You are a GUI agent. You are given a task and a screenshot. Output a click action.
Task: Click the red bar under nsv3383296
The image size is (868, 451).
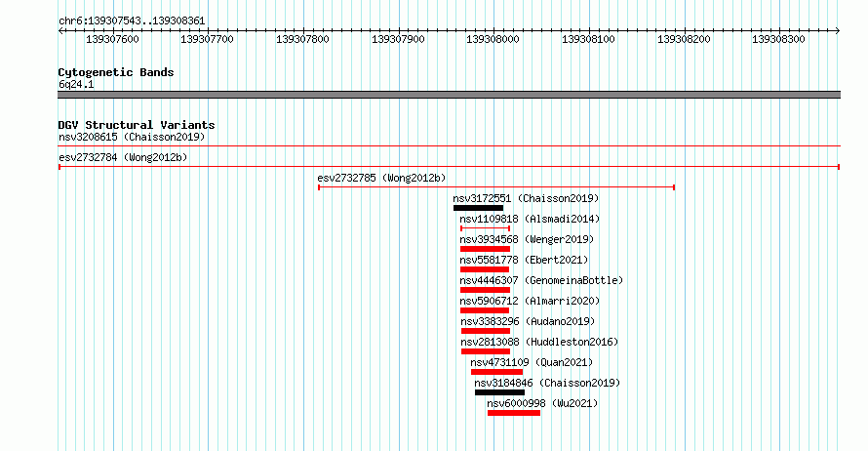point(486,331)
